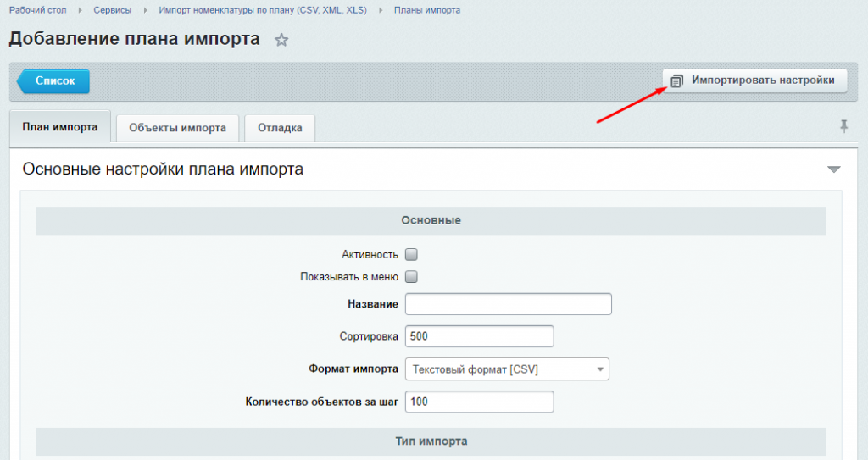Open Рабочий стол breadcrumb link
The image size is (868, 460).
click(x=37, y=10)
